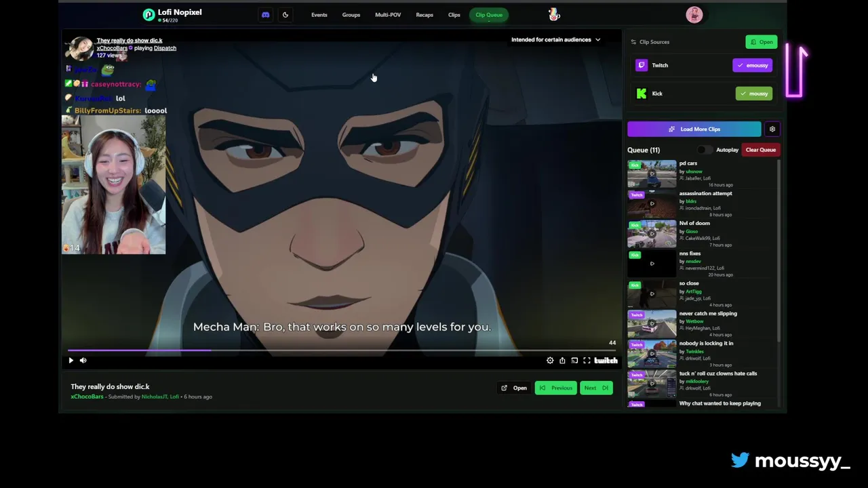Click the green Open button in Clip Sources
Screen dimensions: 868x488
tap(762, 42)
